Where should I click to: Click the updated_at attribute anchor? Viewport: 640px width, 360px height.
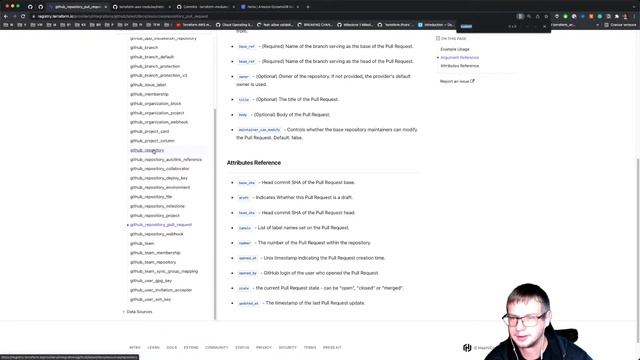coord(249,304)
